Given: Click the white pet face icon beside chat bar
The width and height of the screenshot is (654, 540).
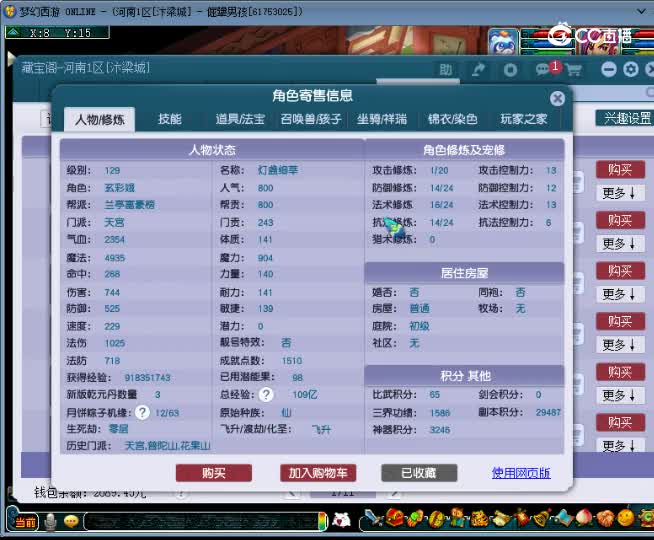Looking at the screenshot, I should tap(342, 520).
